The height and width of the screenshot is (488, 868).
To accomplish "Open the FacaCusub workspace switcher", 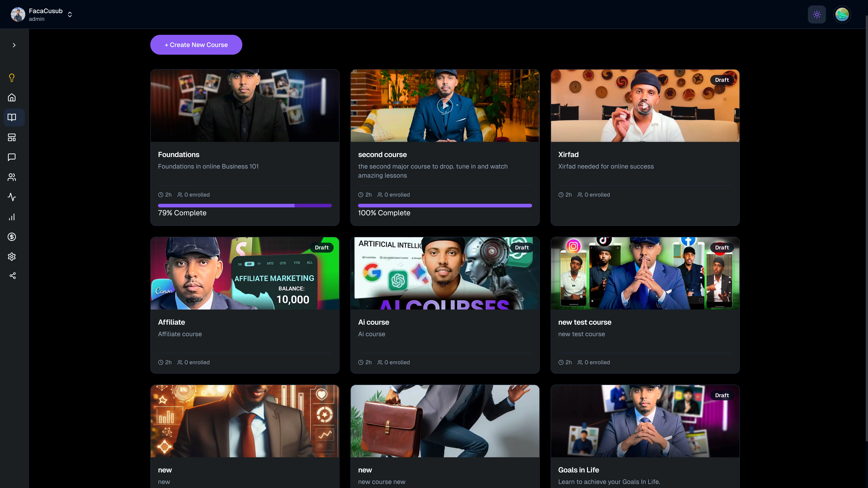I will coord(42,14).
